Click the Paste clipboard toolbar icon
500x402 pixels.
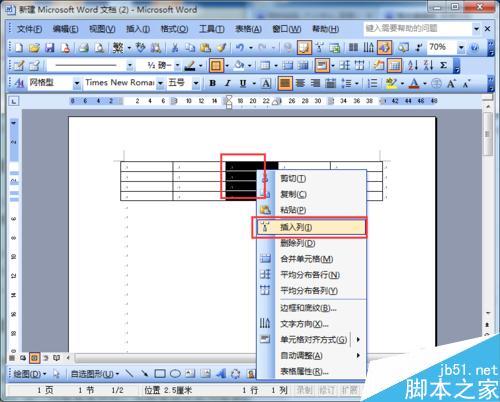(x=205, y=48)
